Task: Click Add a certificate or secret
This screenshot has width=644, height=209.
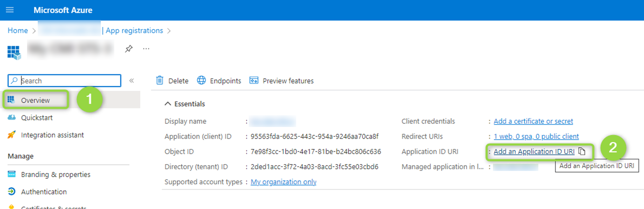Action: 533,121
